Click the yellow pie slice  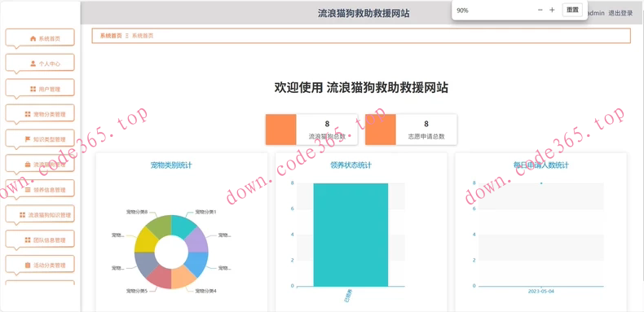145,241
